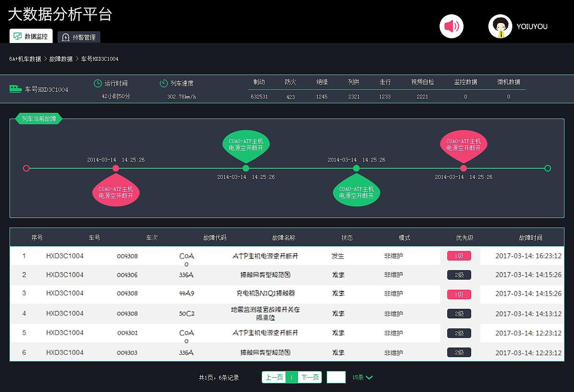
Task: Click the red 1级 priority badge in row 1
Action: pyautogui.click(x=459, y=256)
